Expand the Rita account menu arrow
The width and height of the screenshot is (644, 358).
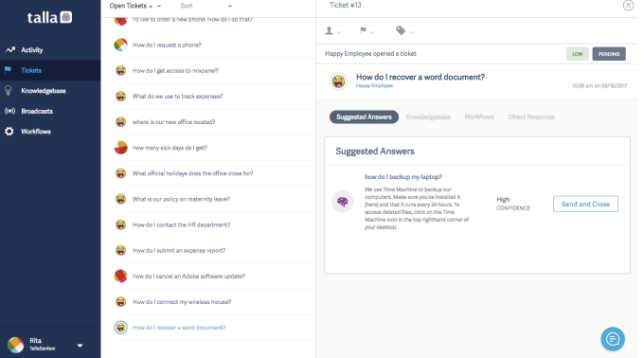pos(80,346)
